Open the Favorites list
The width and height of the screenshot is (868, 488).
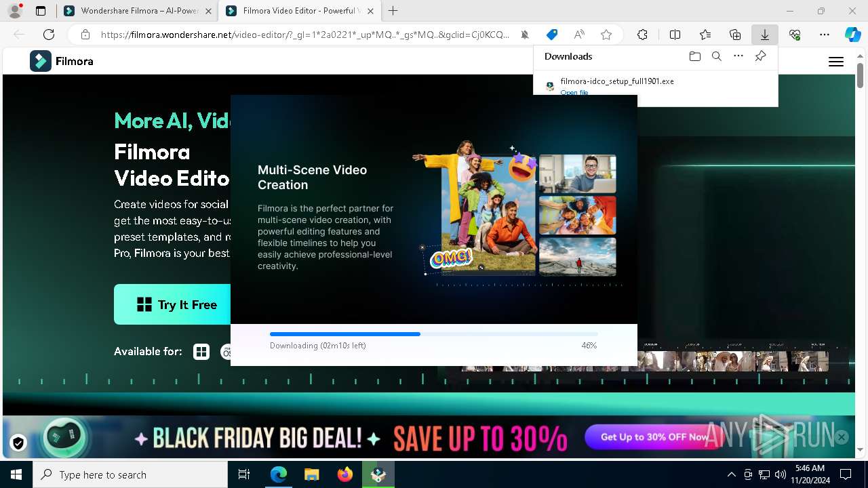tap(705, 35)
